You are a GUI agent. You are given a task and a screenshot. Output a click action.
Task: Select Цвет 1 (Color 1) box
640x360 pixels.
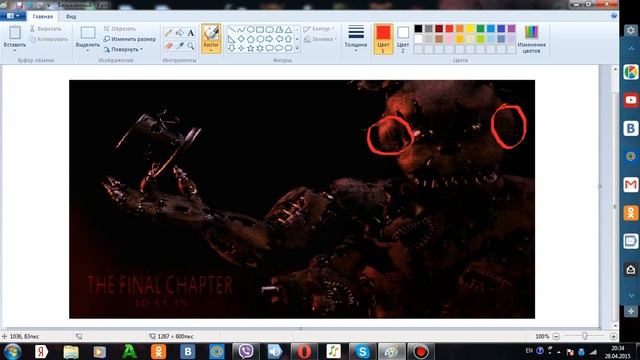(x=383, y=39)
